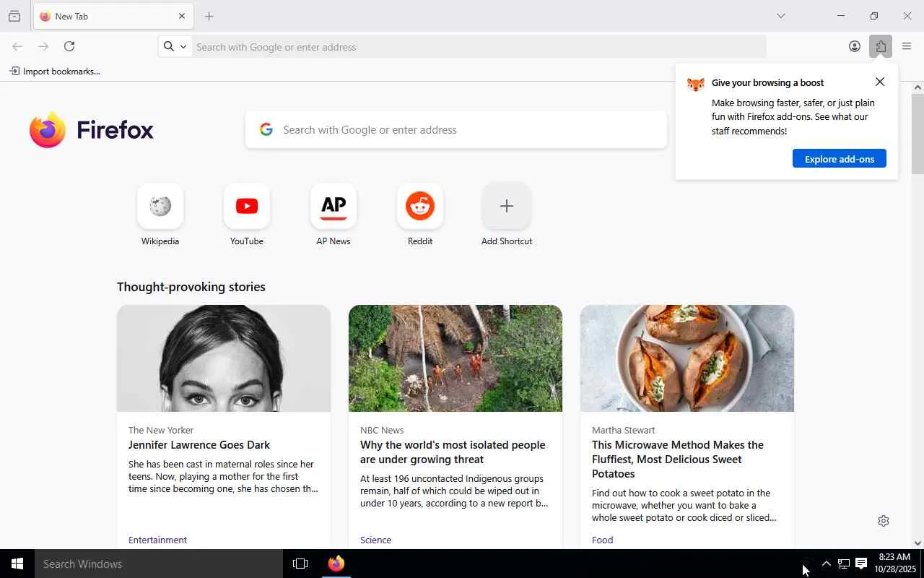Viewport: 924px width, 578px height.
Task: Open Firefox View recent browsing icon
Action: pyautogui.click(x=14, y=16)
